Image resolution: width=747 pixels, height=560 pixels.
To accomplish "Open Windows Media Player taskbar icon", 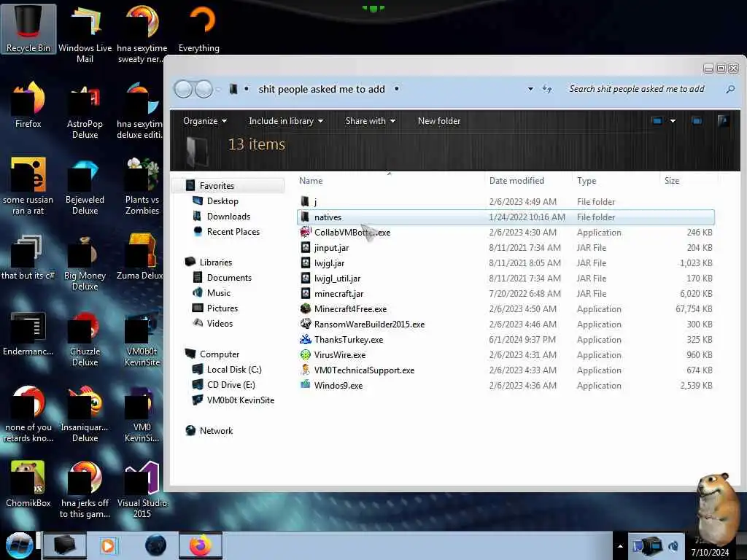I will point(109,545).
